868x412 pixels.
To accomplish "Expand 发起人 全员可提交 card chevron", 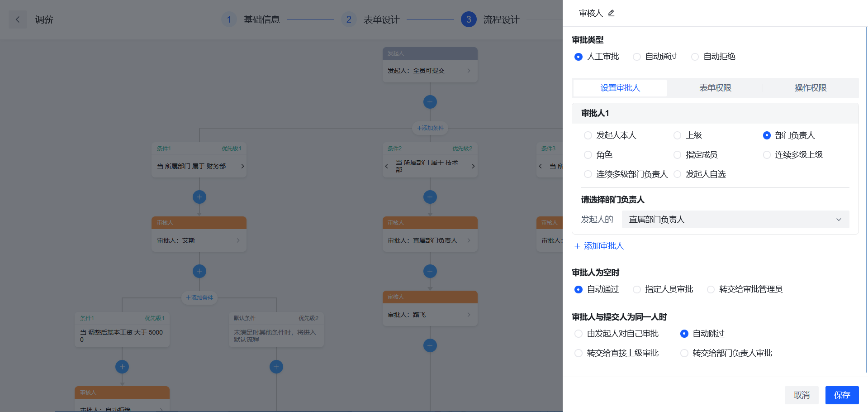I will pos(469,71).
